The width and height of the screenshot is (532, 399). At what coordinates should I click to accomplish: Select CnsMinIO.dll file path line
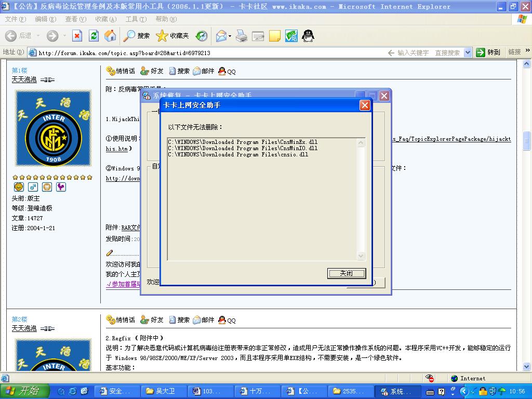[x=243, y=148]
